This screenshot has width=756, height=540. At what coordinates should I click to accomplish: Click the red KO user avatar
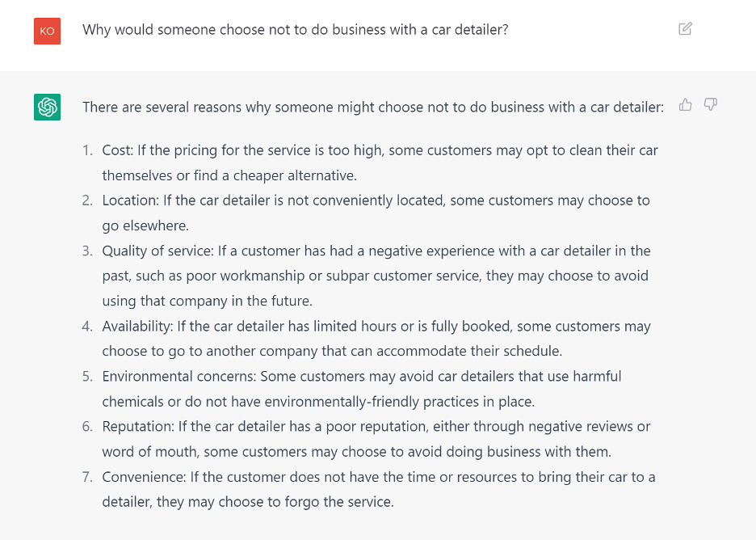tap(47, 31)
